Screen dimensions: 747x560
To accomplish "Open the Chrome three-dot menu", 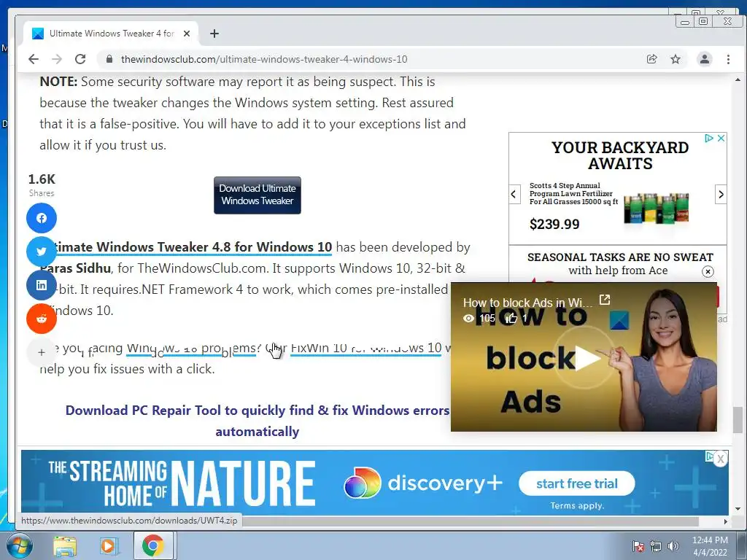I will (x=728, y=59).
